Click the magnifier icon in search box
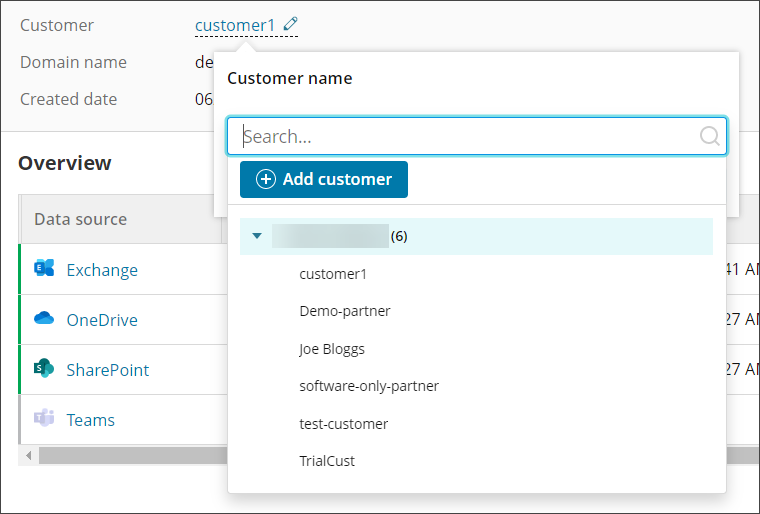 709,136
